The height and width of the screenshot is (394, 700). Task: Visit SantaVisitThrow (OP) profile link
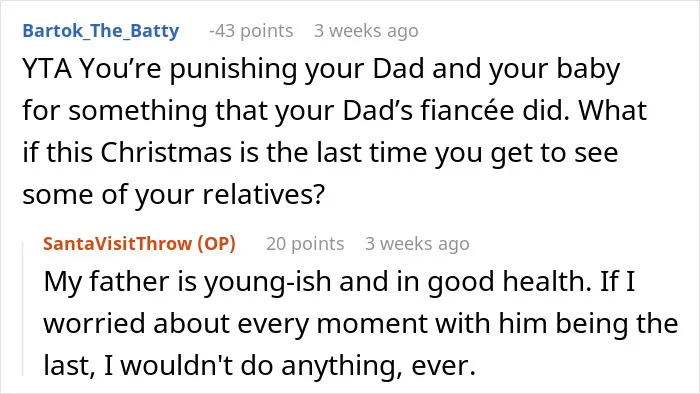(x=139, y=244)
